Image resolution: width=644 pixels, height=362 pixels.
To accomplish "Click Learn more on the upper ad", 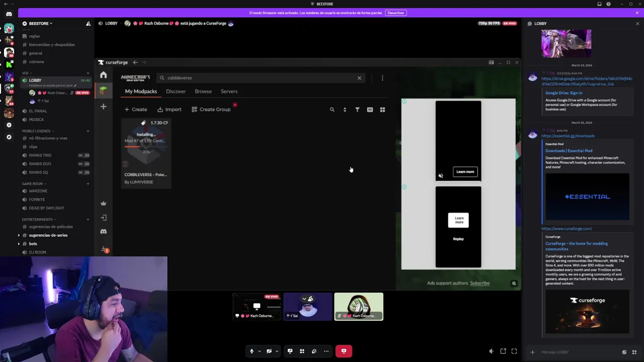I will [x=465, y=172].
